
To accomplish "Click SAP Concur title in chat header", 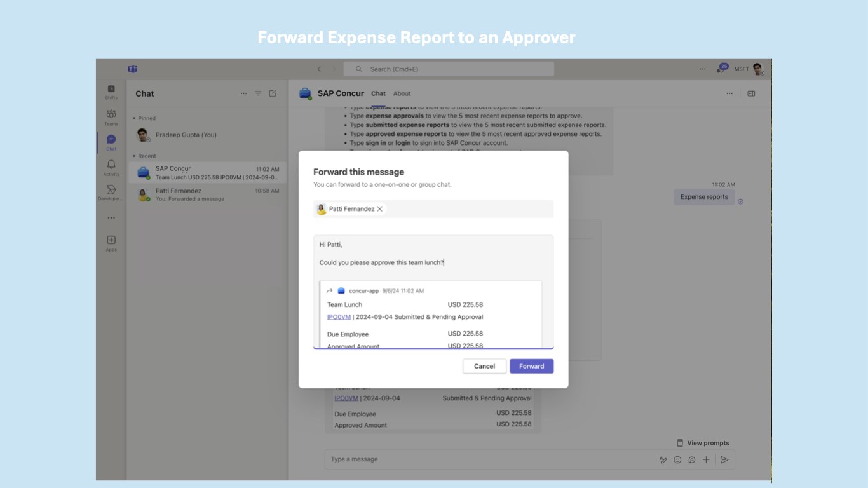I will pos(341,93).
